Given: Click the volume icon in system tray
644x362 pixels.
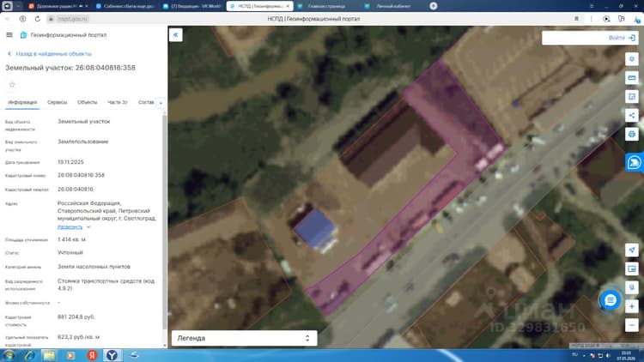Looking at the screenshot, I should [x=608, y=355].
